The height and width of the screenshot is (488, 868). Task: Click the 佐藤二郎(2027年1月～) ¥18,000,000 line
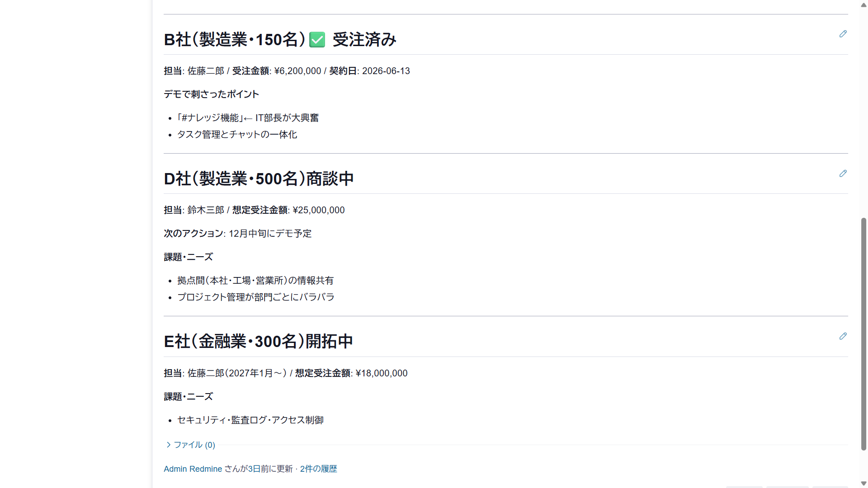[x=285, y=373]
